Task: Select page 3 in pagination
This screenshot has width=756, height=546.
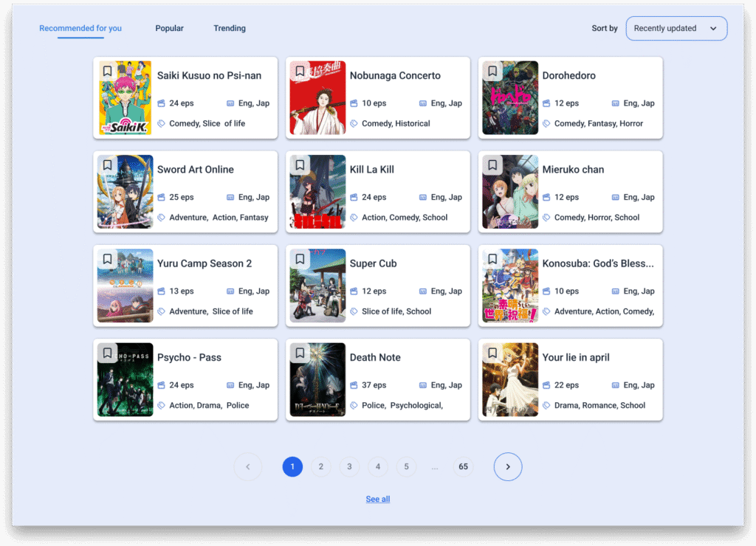Action: tap(349, 466)
